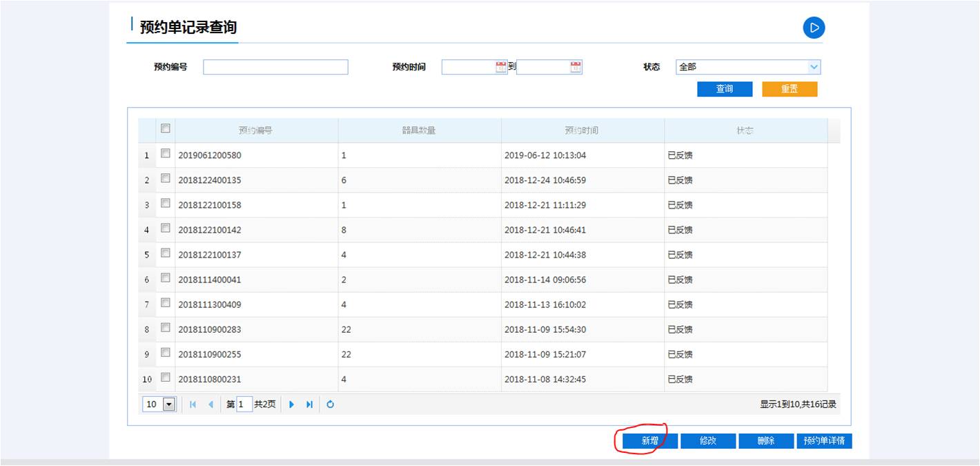Check the row for 2018111300409
980x466 pixels.
click(166, 302)
